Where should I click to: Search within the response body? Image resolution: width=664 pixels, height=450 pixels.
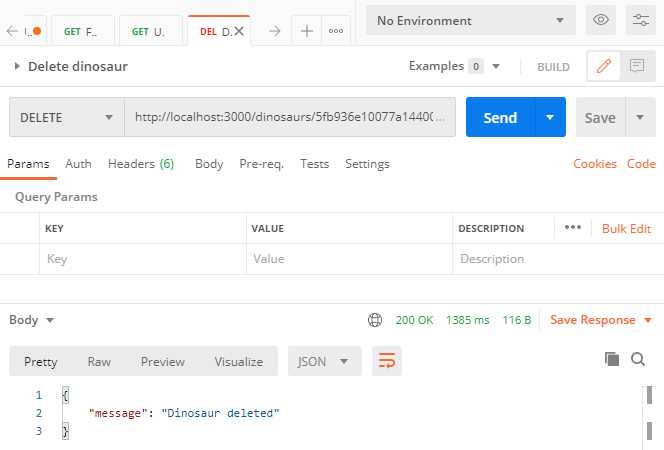pos(638,359)
